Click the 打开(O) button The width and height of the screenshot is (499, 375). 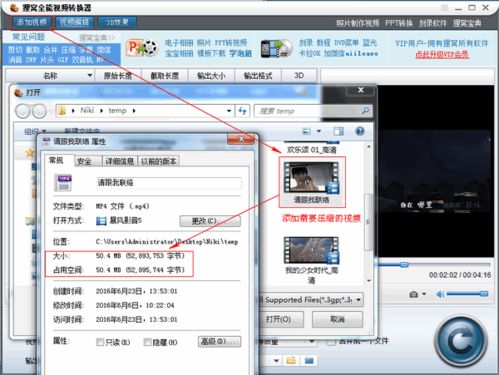pyautogui.click(x=278, y=319)
